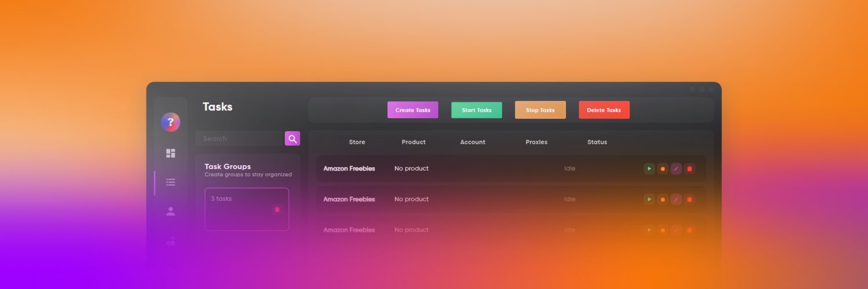Edit the third faded task row
Screen dimensions: 868x289
(x=676, y=230)
